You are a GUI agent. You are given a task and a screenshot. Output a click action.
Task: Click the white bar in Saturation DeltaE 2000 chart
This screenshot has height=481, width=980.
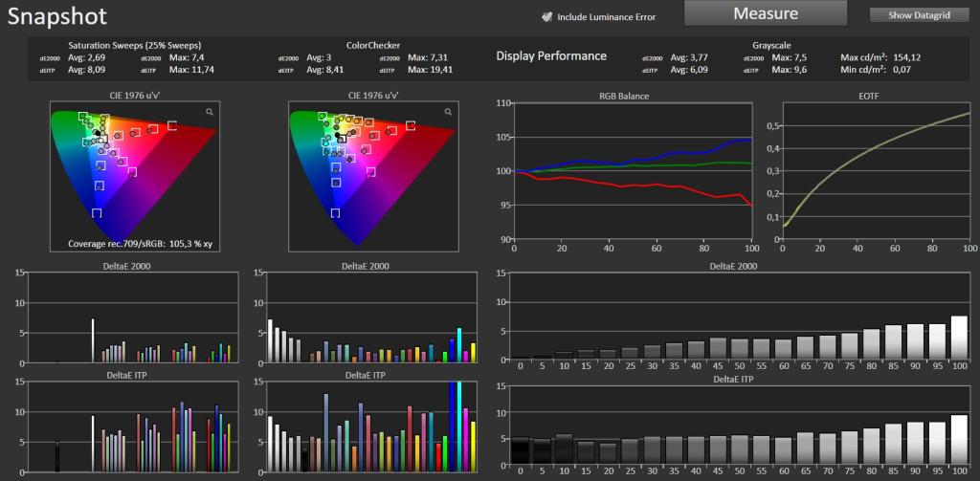[93, 340]
